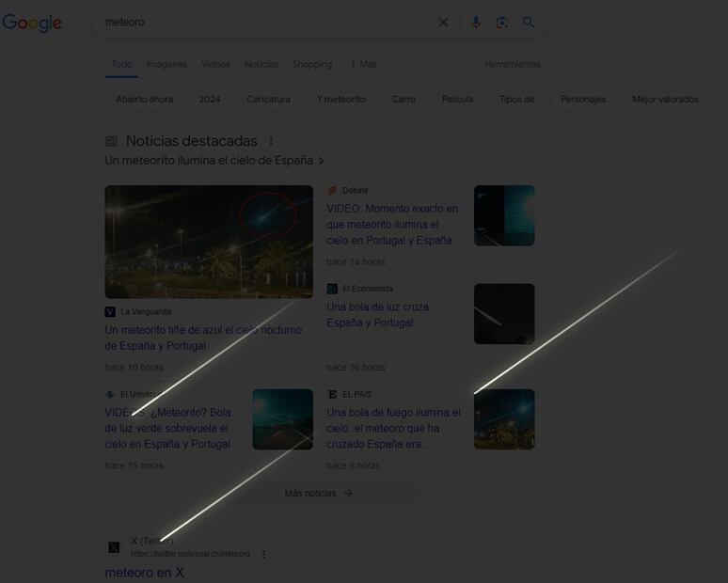Start voice search with microphone icon
The height and width of the screenshot is (583, 728).
476,23
